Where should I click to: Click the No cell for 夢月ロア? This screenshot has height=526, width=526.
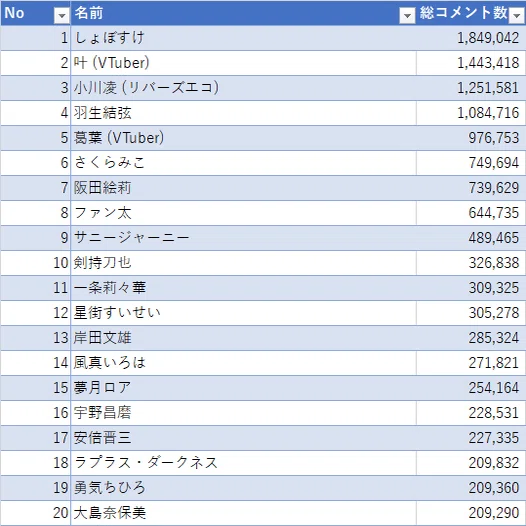pos(35,388)
